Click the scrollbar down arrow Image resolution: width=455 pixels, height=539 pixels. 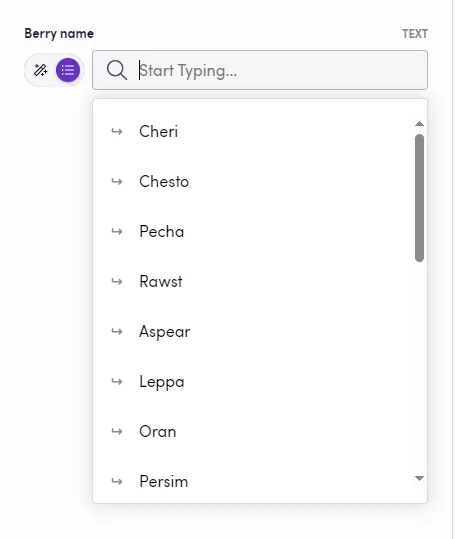click(419, 478)
